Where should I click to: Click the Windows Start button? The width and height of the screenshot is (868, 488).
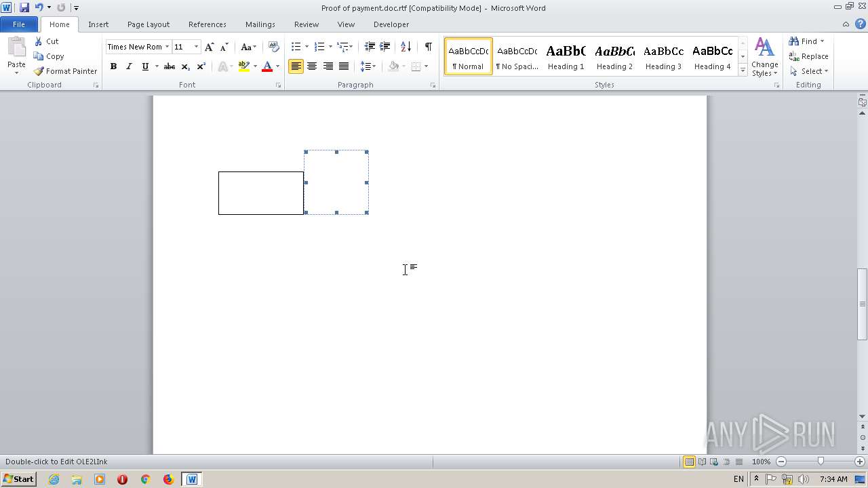(19, 479)
